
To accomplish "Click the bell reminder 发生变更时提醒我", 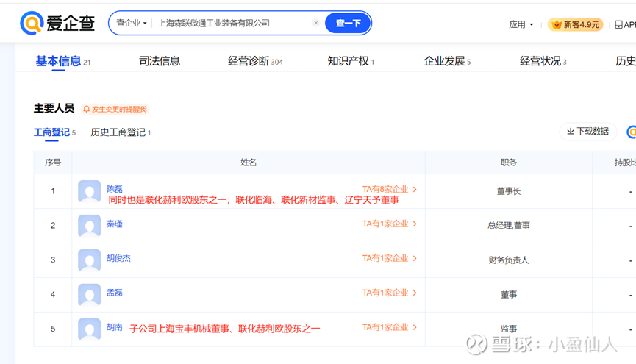I will pos(115,109).
